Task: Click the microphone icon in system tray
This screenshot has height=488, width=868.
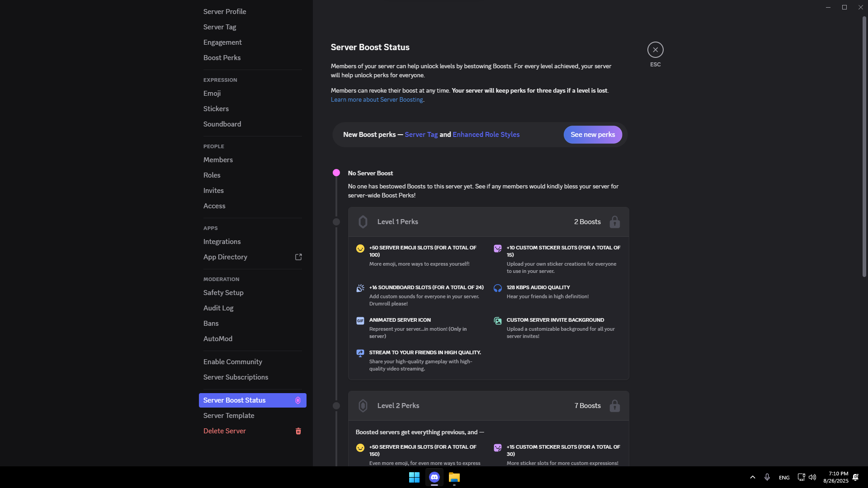Action: coord(767,477)
